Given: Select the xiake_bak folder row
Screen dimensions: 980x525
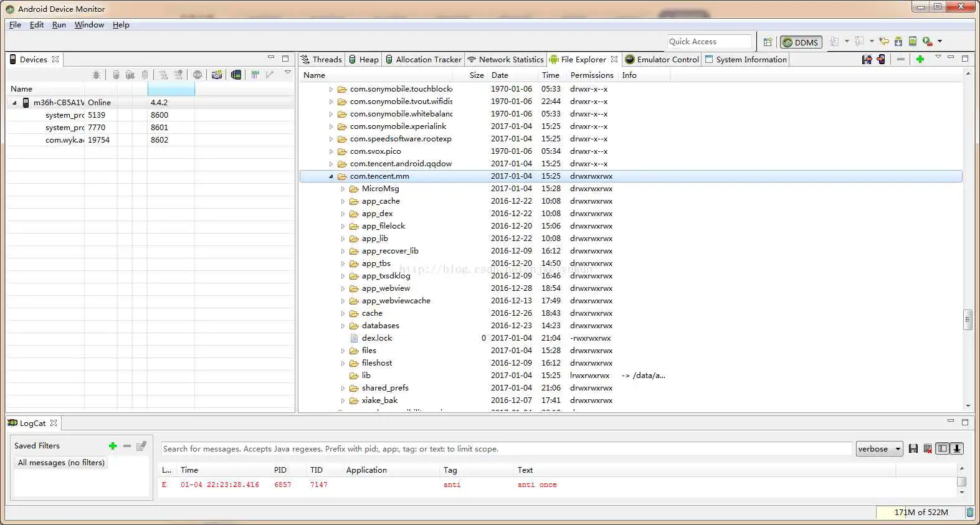Looking at the screenshot, I should (x=631, y=400).
